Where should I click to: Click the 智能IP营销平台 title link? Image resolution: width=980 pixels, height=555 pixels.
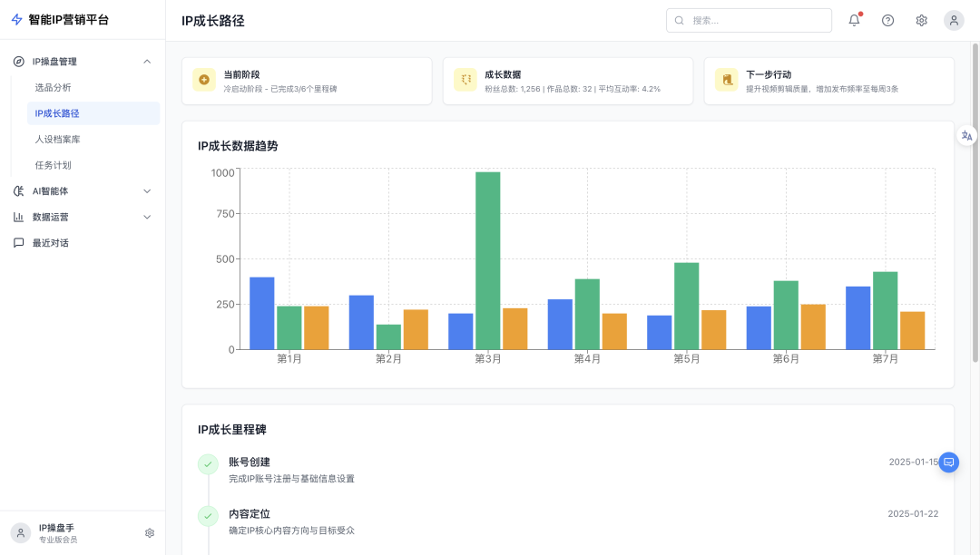point(69,20)
